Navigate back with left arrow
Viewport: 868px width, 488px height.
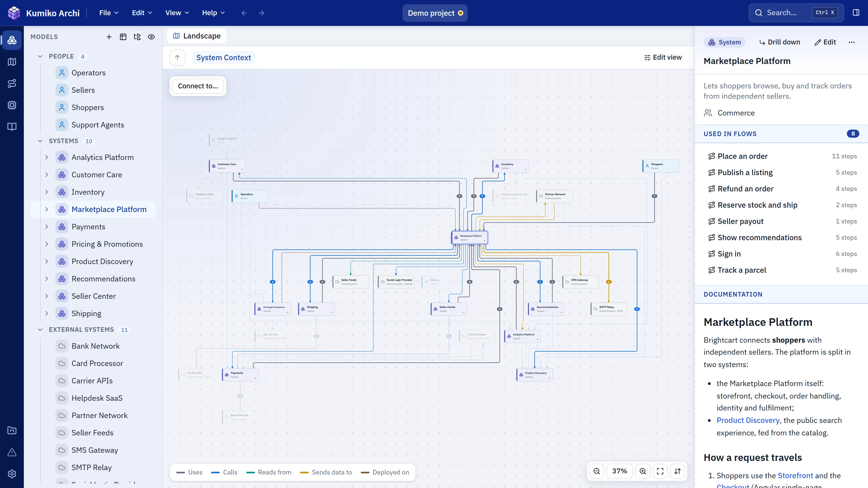244,13
